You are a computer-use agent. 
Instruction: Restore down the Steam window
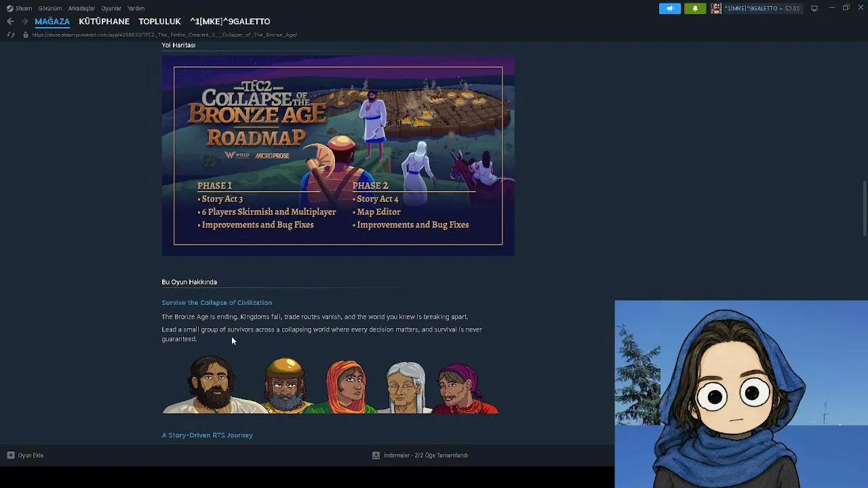[846, 8]
